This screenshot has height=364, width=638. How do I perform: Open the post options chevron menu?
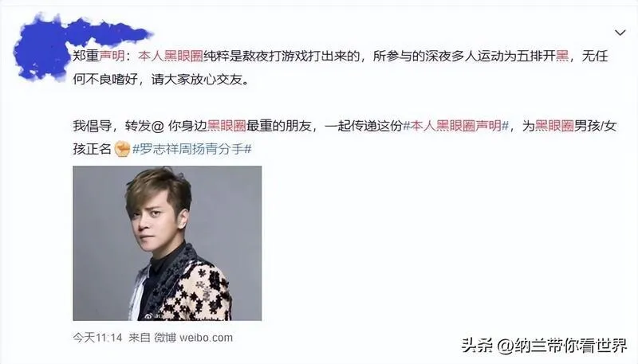click(620, 33)
